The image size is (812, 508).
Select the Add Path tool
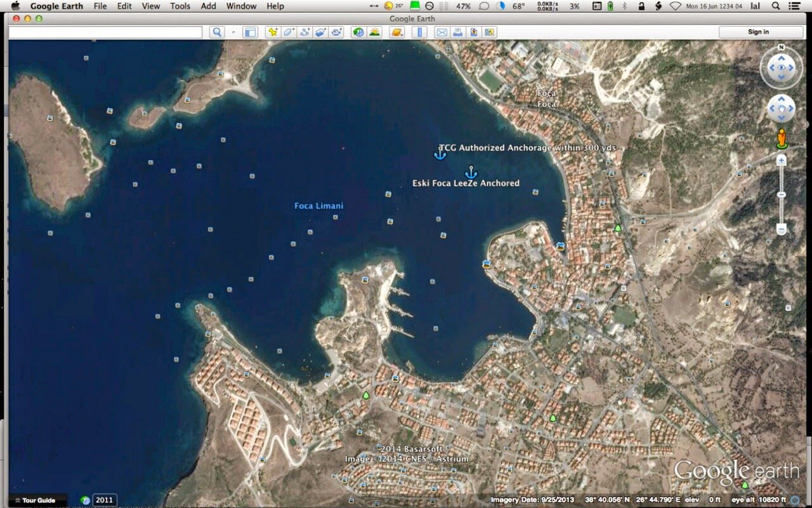(x=304, y=32)
